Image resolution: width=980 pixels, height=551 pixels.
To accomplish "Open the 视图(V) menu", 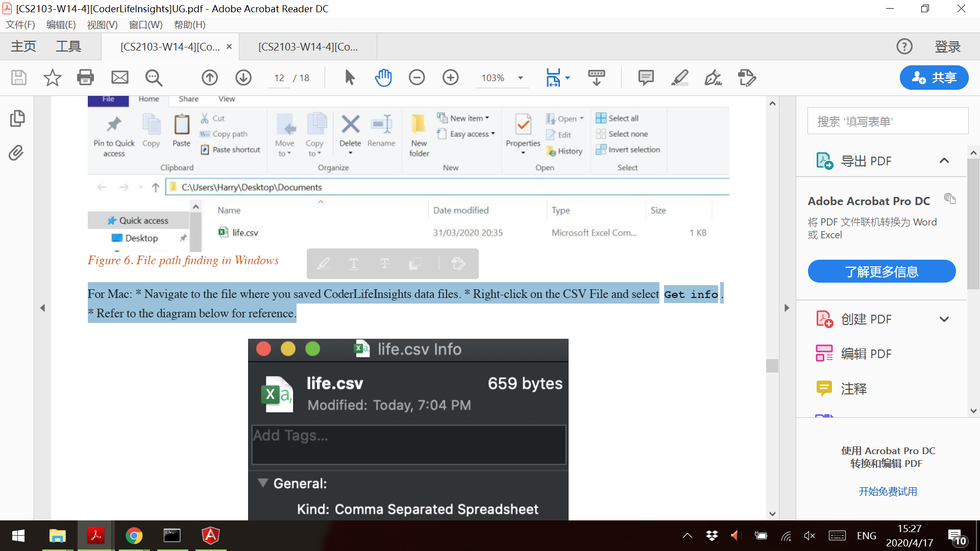I will (102, 24).
